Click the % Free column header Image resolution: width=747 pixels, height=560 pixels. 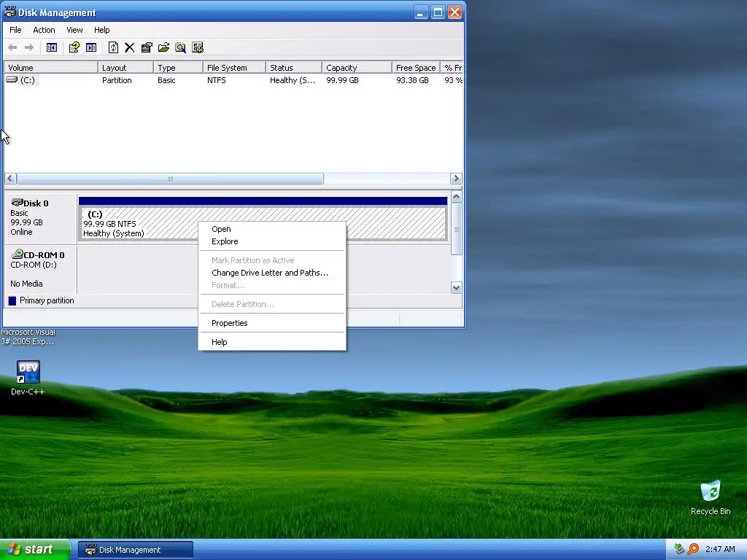pyautogui.click(x=452, y=68)
